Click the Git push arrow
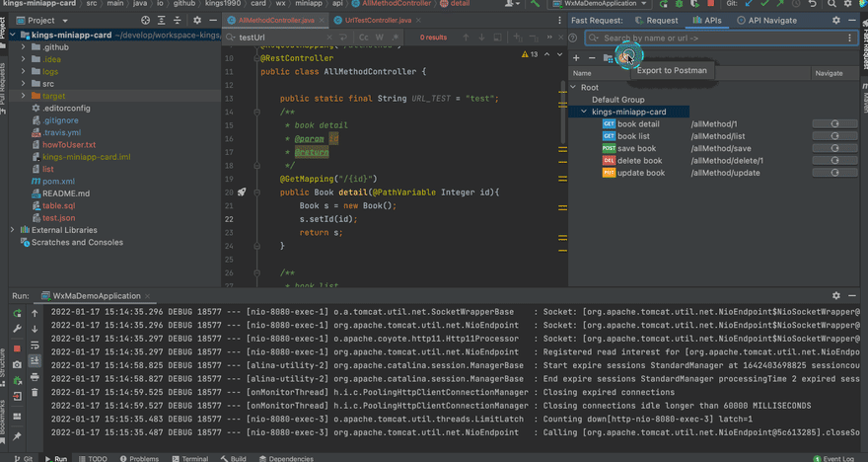Image resolution: width=868 pixels, height=462 pixels. (x=780, y=3)
